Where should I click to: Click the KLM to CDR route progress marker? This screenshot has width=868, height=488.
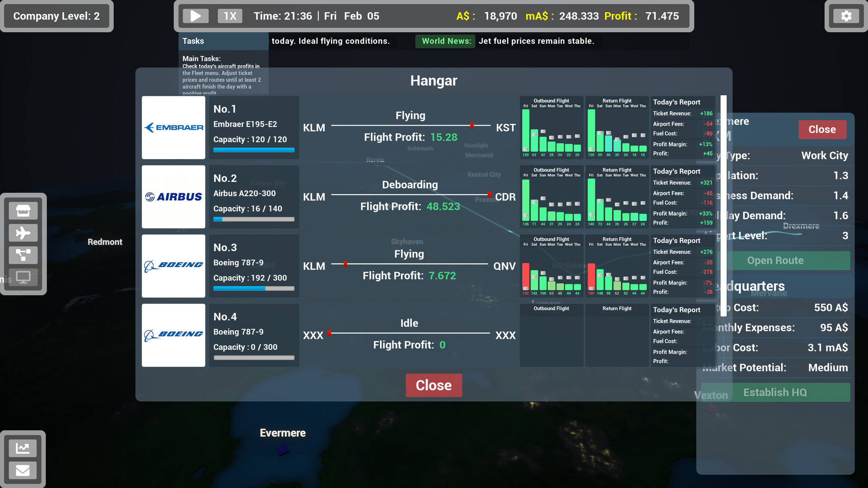tap(490, 194)
